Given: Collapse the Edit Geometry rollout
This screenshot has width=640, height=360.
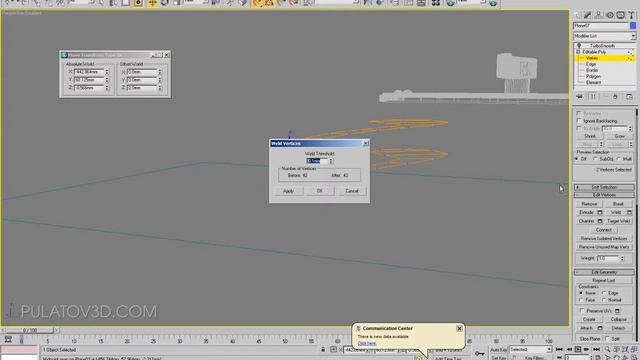Looking at the screenshot, I should coord(604,272).
